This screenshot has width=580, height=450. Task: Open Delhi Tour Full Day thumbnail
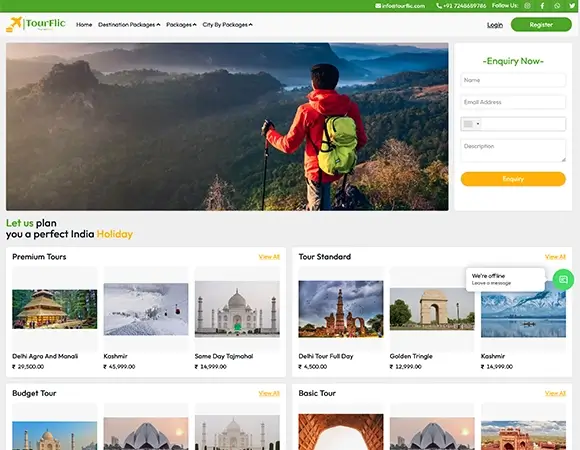(x=341, y=309)
